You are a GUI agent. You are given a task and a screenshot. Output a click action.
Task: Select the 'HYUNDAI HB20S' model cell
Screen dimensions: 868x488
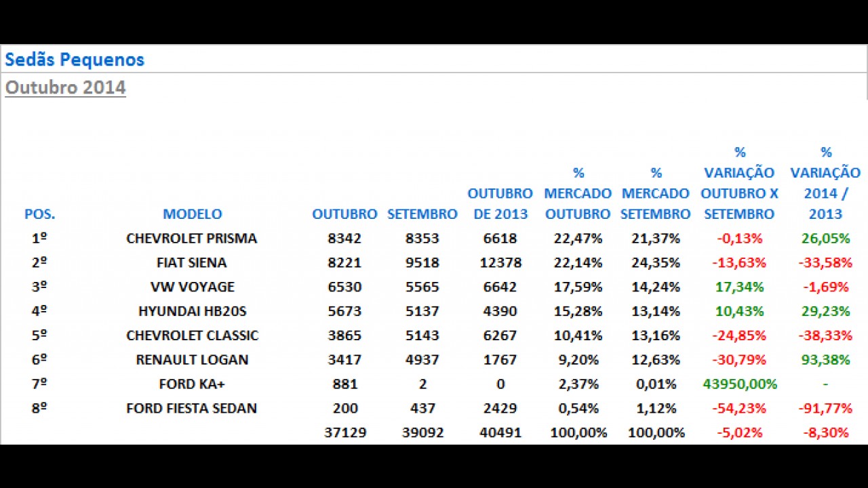coord(192,312)
